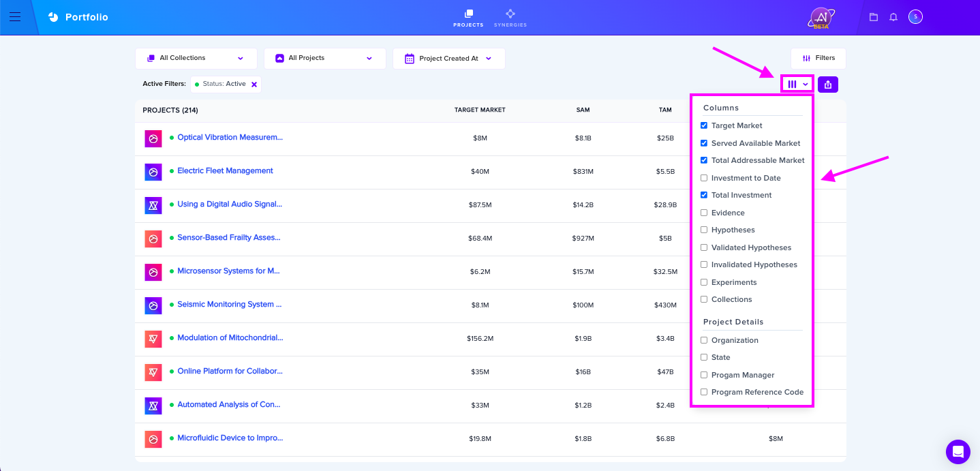Screen dimensions: 980x471
Task: Expand the All Projects dropdown
Action: click(325, 58)
